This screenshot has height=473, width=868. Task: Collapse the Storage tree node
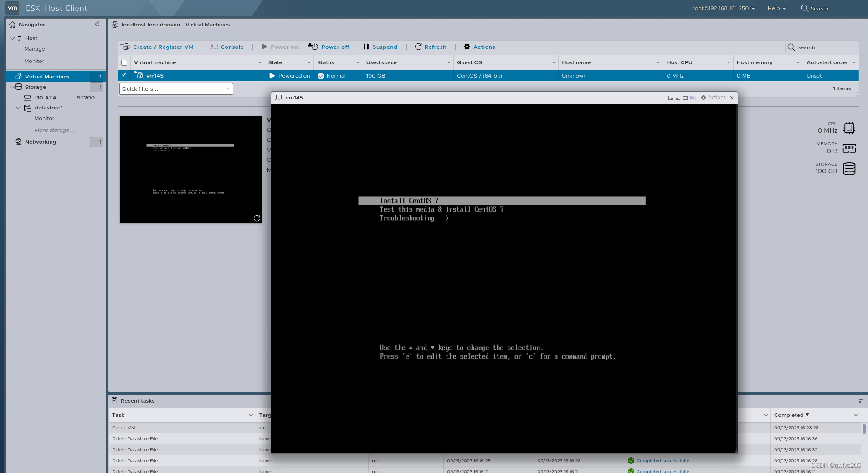coord(12,87)
